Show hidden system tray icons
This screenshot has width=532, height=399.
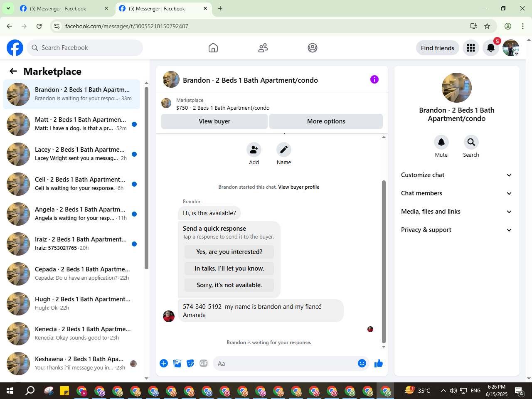pyautogui.click(x=443, y=391)
